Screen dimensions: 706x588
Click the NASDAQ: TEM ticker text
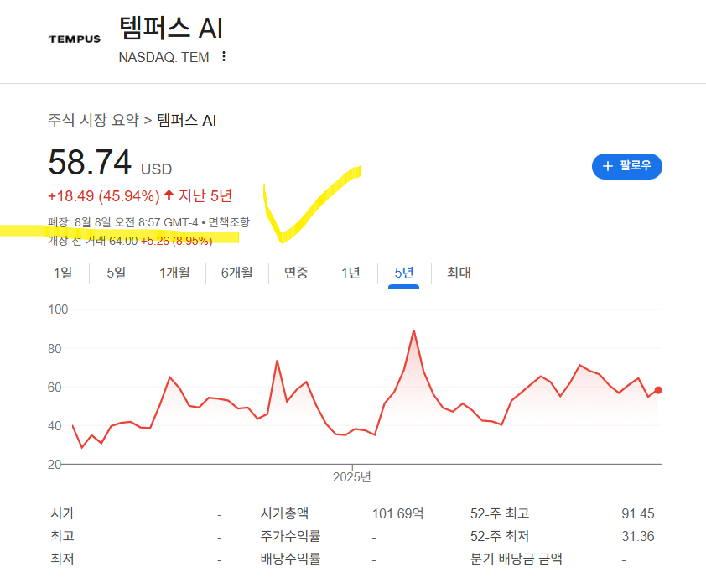(x=164, y=57)
